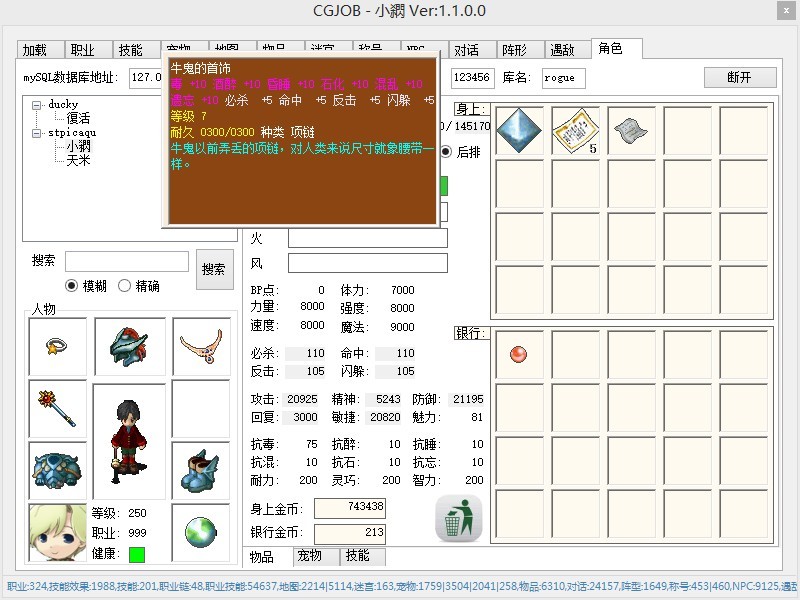Select the helmet equipment icon
The width and height of the screenshot is (800, 600).
[129, 347]
